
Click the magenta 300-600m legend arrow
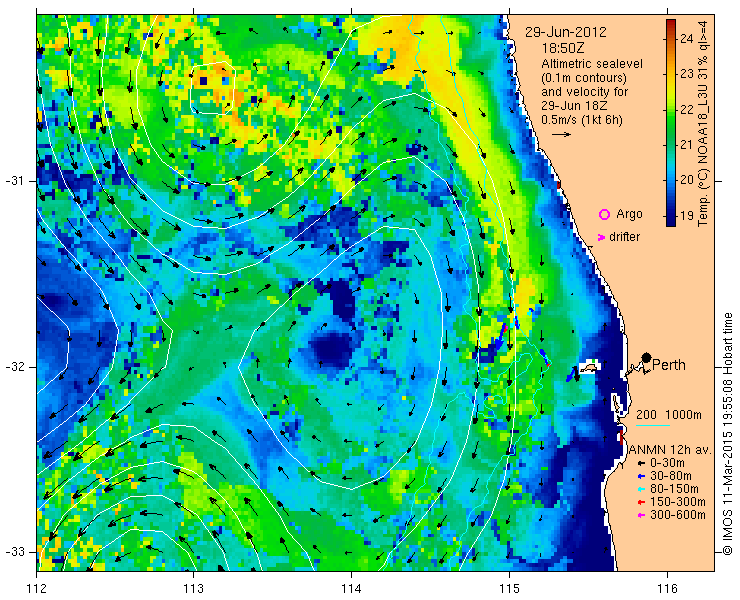(641, 515)
